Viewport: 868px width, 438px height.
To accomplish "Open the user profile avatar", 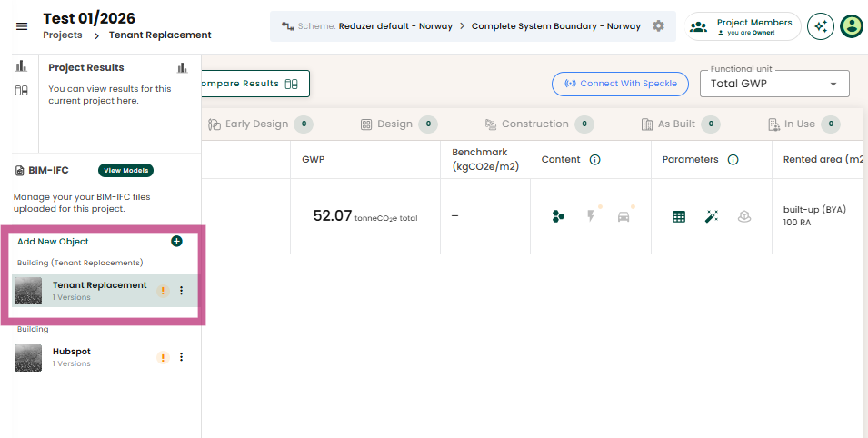I will point(852,26).
